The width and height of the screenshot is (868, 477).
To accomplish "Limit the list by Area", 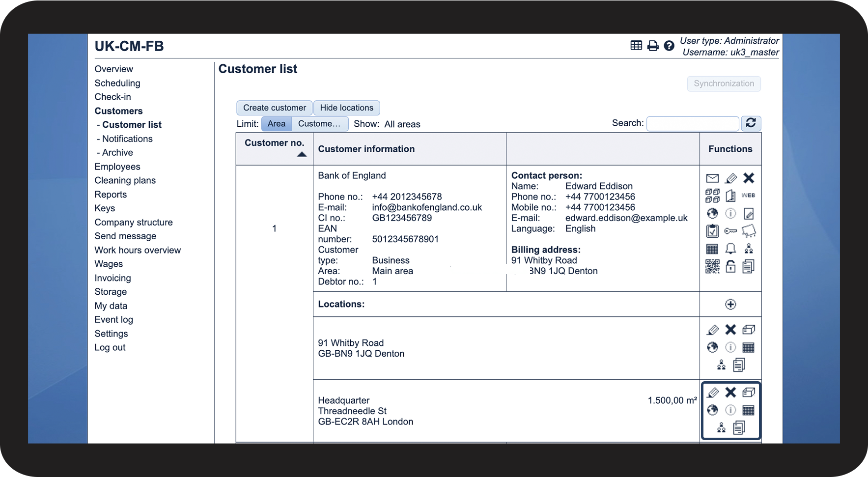I will (x=277, y=124).
